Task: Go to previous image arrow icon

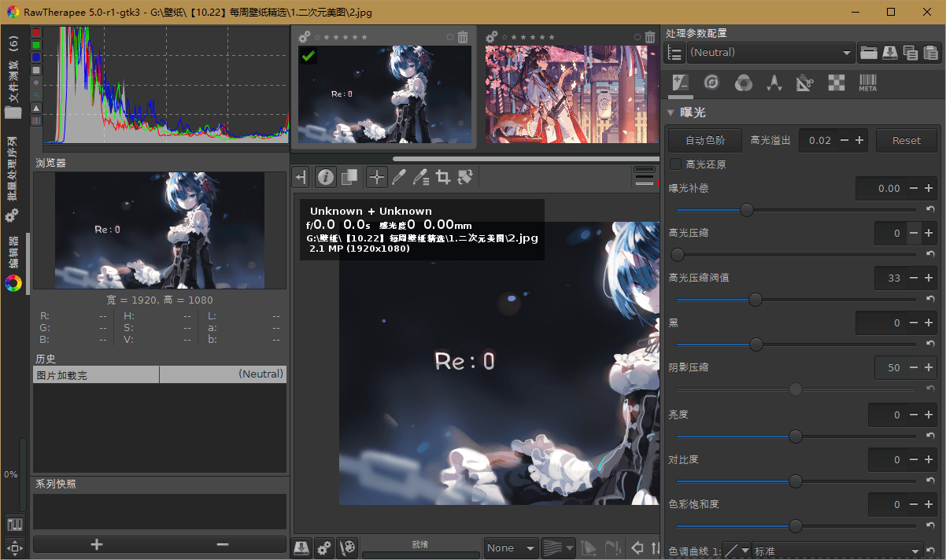Action: [637, 548]
